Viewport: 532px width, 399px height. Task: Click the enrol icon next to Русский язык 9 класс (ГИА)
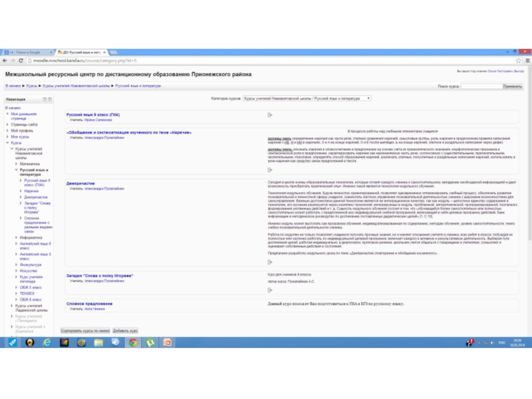(270, 115)
